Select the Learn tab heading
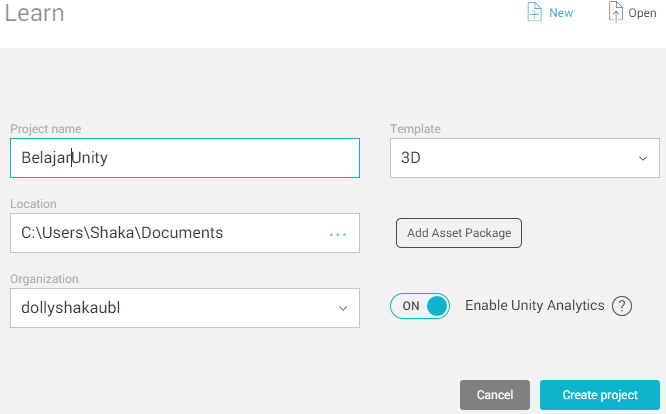This screenshot has width=666, height=414. coord(34,13)
